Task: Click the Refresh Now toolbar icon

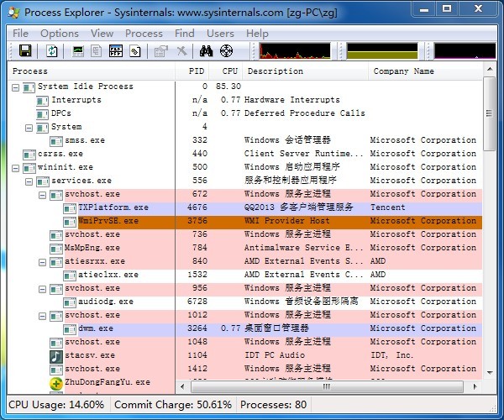Action: (52, 51)
